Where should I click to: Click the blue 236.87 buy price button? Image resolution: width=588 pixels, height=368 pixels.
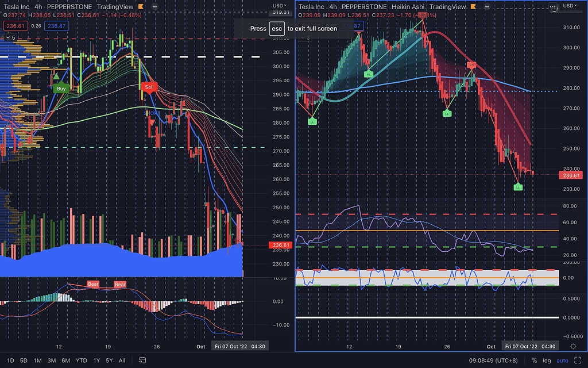click(x=57, y=26)
